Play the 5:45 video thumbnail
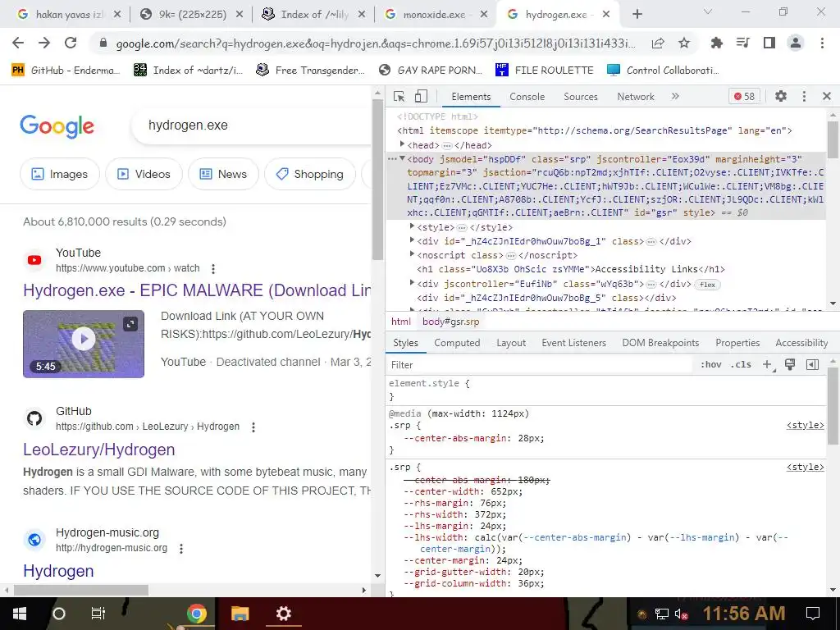This screenshot has width=840, height=630. 84,344
